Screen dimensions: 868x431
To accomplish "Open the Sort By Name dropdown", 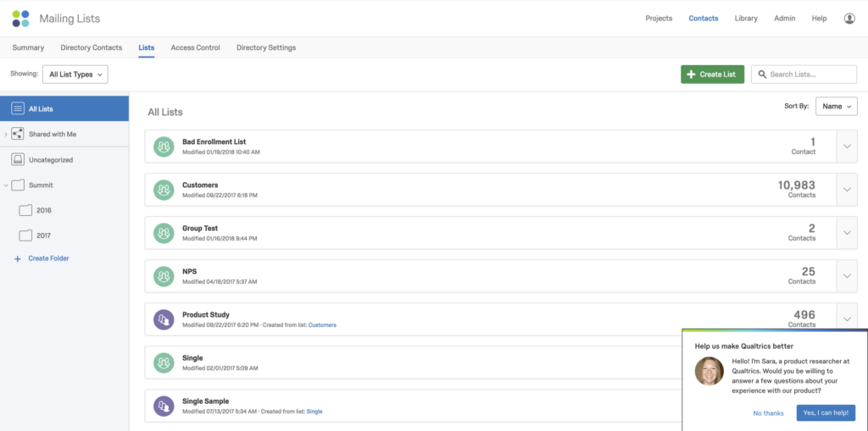I will pos(837,106).
